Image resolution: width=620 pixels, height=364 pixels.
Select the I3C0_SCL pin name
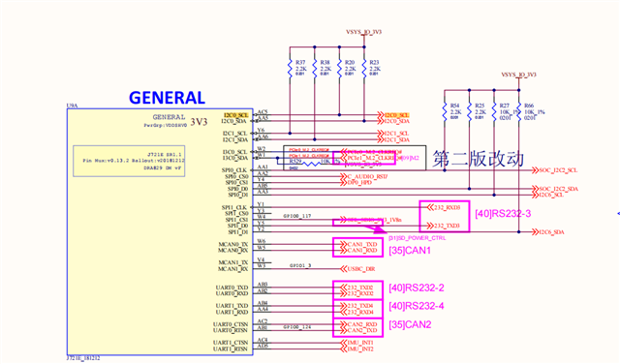point(234,152)
